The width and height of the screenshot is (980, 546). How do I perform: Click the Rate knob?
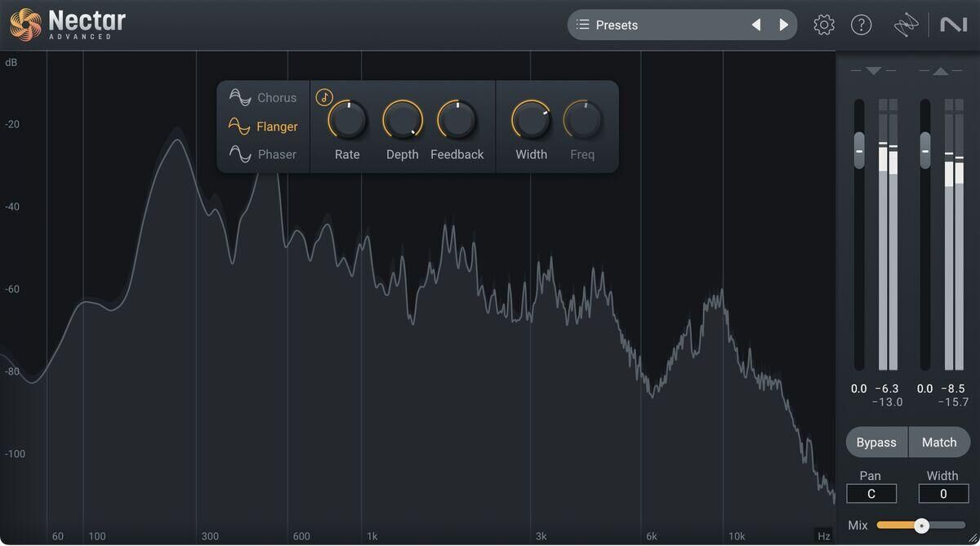(347, 122)
